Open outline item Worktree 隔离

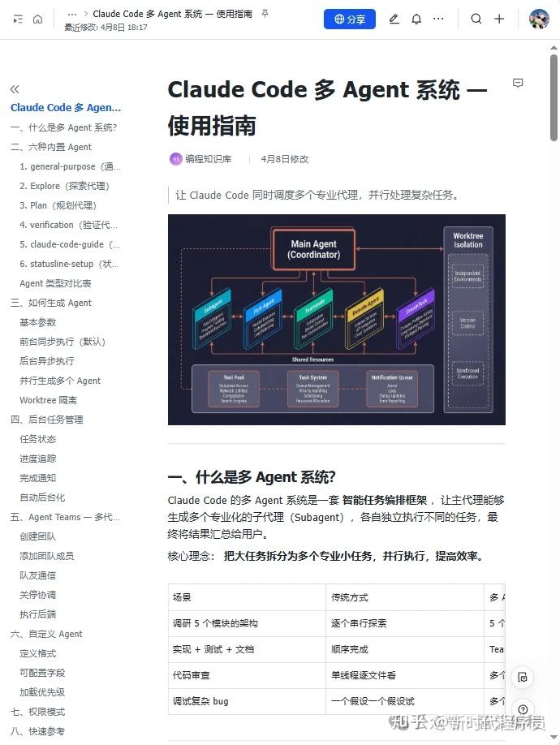(x=48, y=400)
